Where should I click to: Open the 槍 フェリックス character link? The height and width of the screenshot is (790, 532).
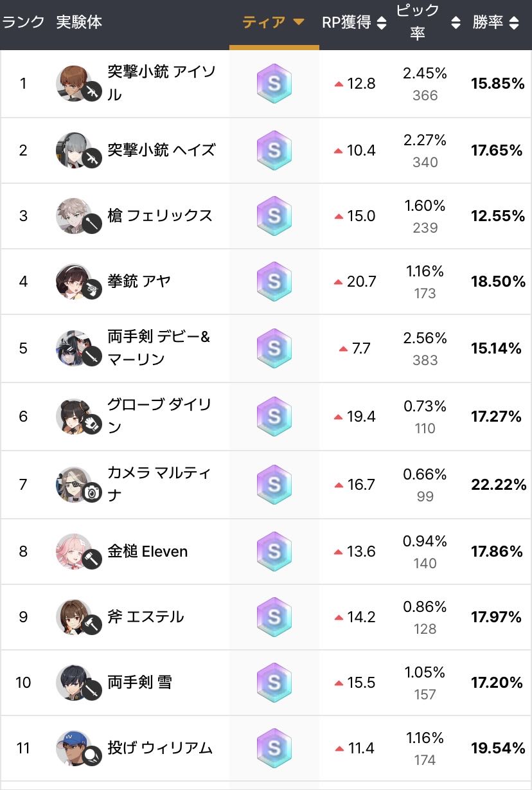tap(160, 216)
